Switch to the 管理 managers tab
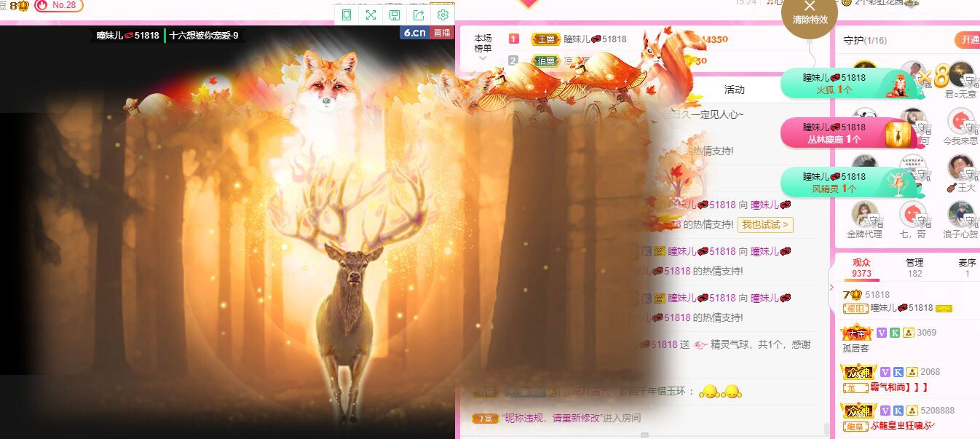This screenshot has width=980, height=439. 914,267
